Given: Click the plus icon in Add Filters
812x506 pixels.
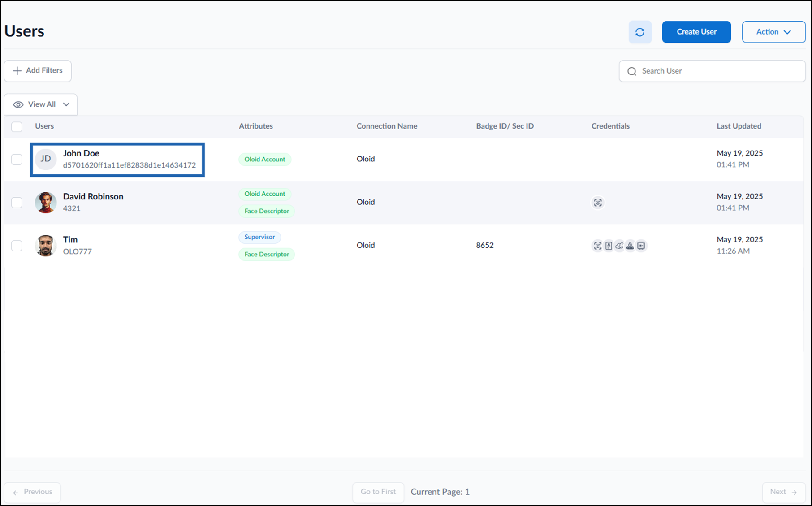Looking at the screenshot, I should pyautogui.click(x=17, y=71).
